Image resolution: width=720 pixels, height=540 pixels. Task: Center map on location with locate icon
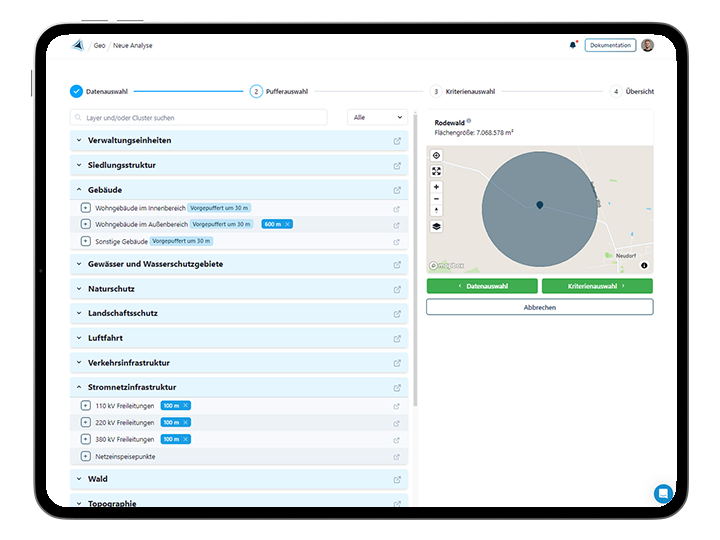click(436, 156)
